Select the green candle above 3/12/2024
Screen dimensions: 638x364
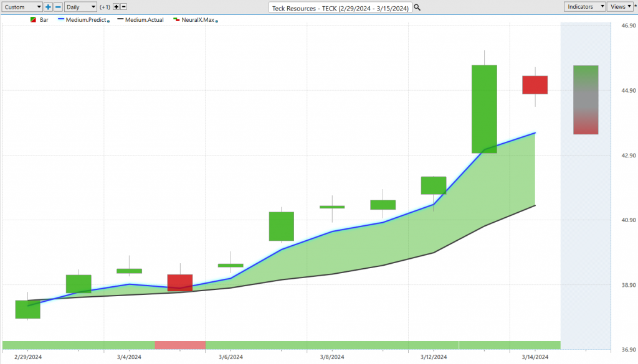tap(434, 185)
